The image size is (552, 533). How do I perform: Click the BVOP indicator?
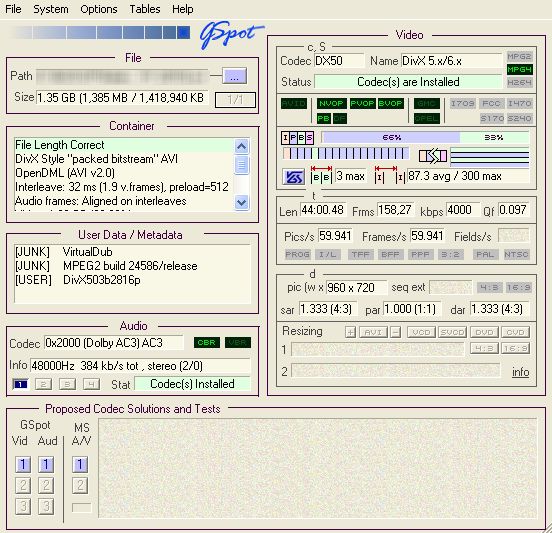390,104
